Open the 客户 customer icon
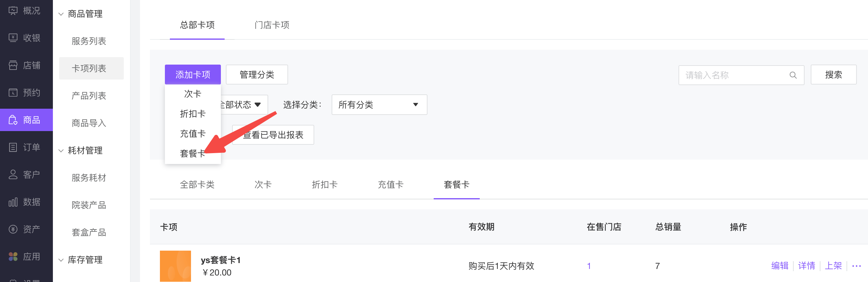Image resolution: width=868 pixels, height=282 pixels. point(13,174)
